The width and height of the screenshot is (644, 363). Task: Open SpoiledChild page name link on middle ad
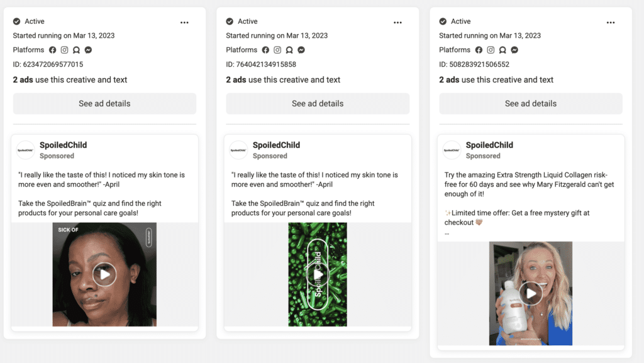pos(276,145)
